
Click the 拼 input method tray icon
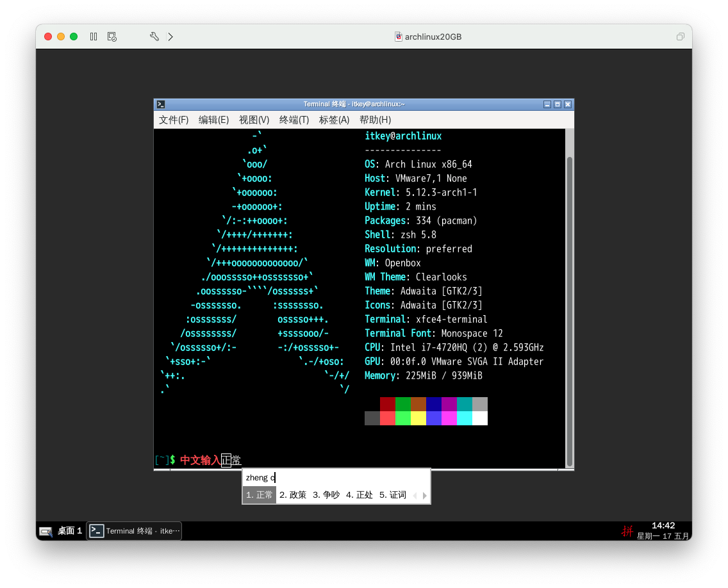[x=627, y=530]
